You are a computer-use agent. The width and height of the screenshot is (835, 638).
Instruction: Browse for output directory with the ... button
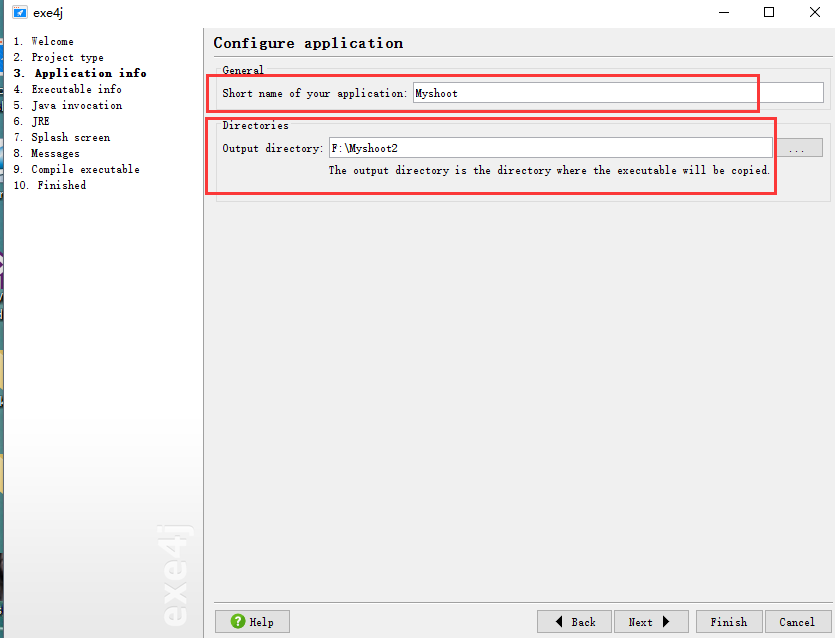[799, 148]
